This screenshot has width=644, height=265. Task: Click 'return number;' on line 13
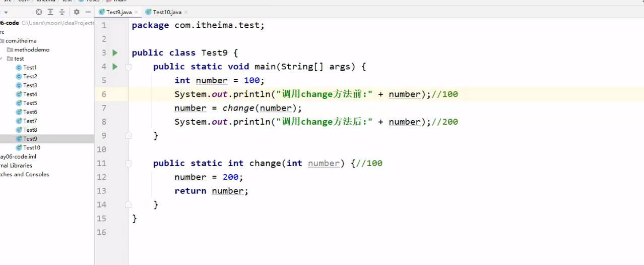212,191
